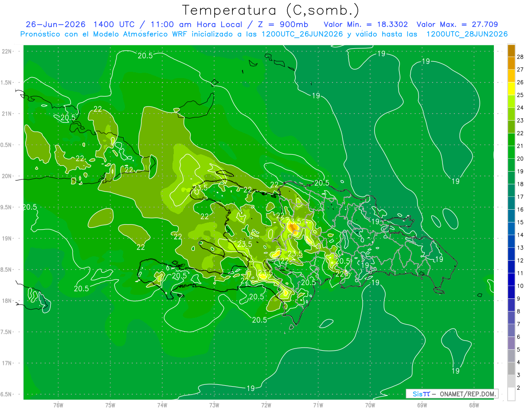Click the yellow color bar segment between 25 and 26
The height and width of the screenshot is (411, 532).
(x=511, y=89)
